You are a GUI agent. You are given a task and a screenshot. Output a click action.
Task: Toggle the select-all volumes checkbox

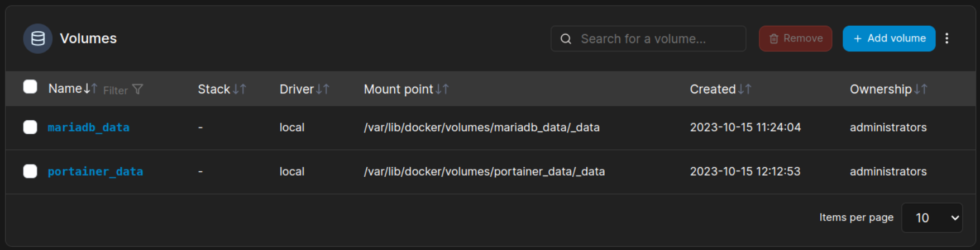tap(30, 87)
